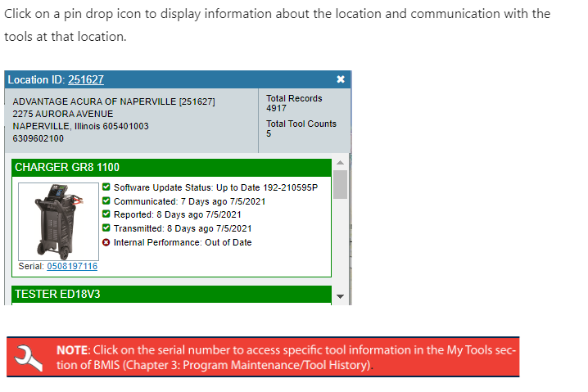Click the scrollbar down arrow in tool list

coord(341,296)
